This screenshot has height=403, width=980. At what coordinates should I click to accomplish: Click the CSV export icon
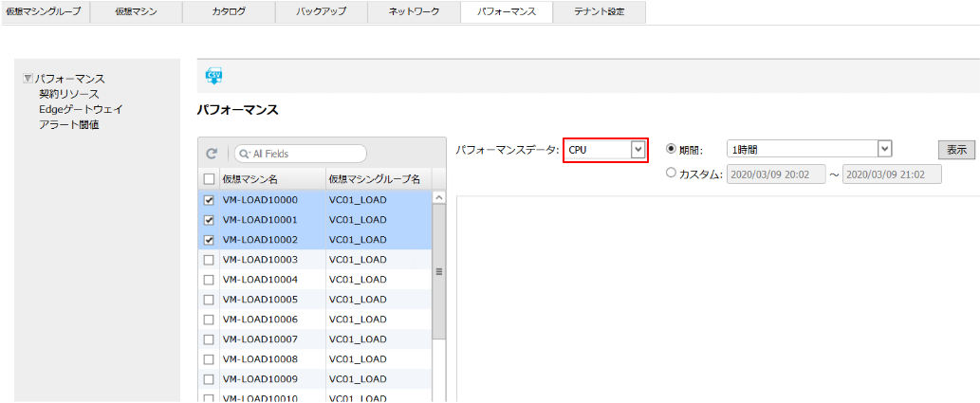click(x=213, y=77)
